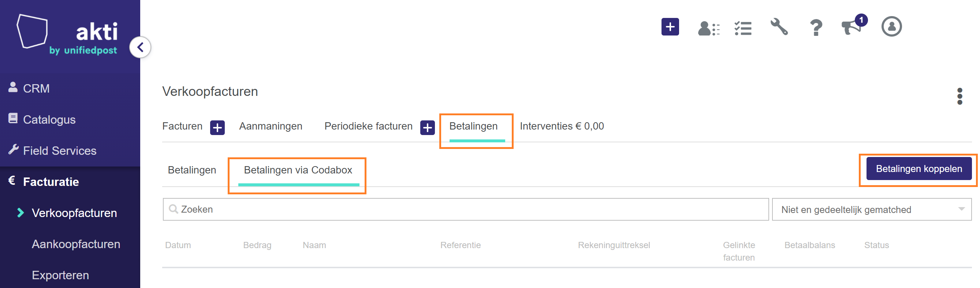Click inside the Zoeken search field
This screenshot has width=980, height=288.
pyautogui.click(x=466, y=210)
